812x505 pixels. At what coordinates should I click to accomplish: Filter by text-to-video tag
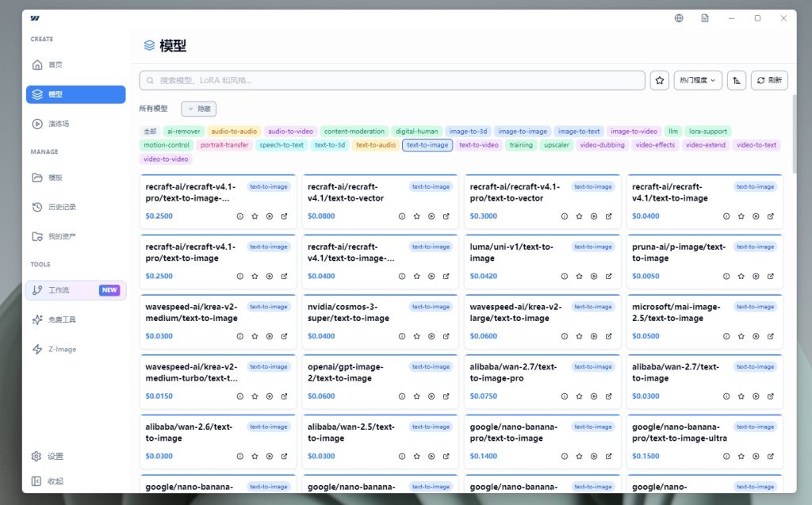pos(478,145)
